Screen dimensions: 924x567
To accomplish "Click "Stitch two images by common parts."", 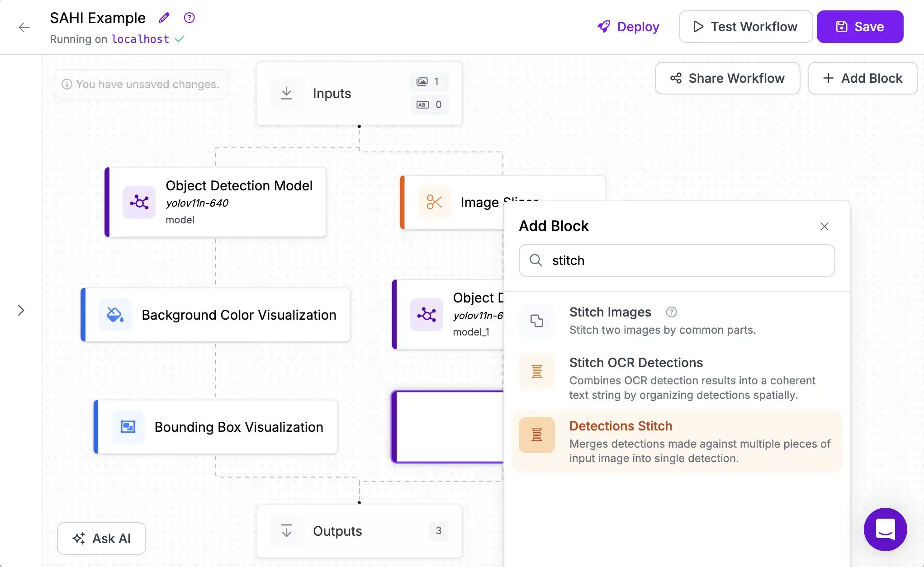I will click(663, 330).
